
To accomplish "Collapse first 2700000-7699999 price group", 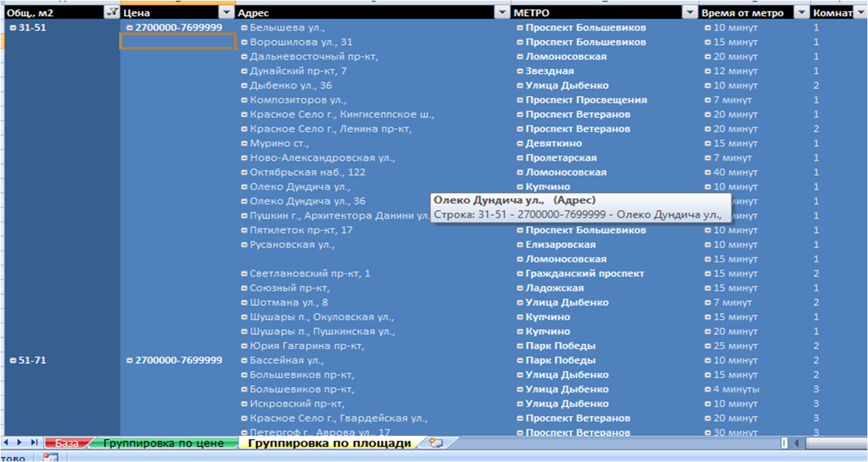I will (130, 28).
